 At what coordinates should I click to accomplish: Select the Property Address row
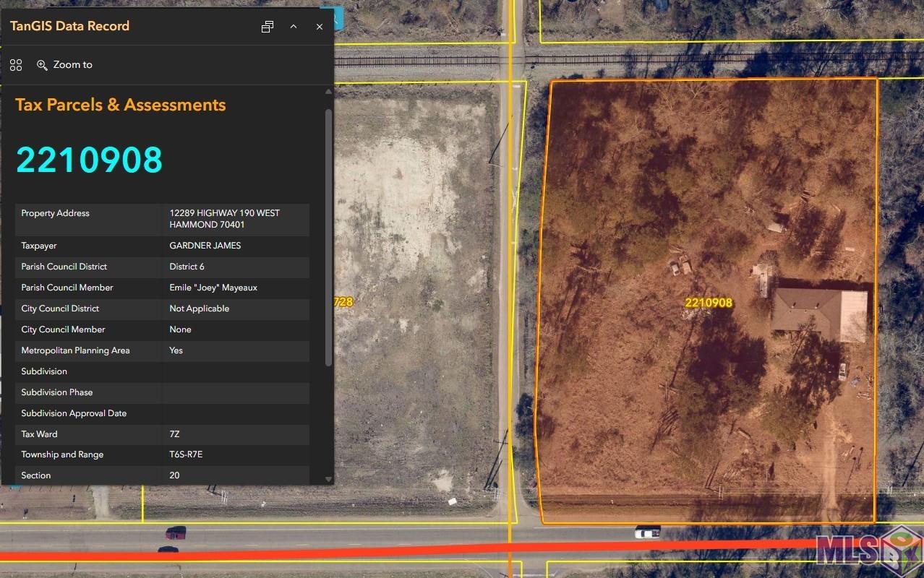pos(162,219)
